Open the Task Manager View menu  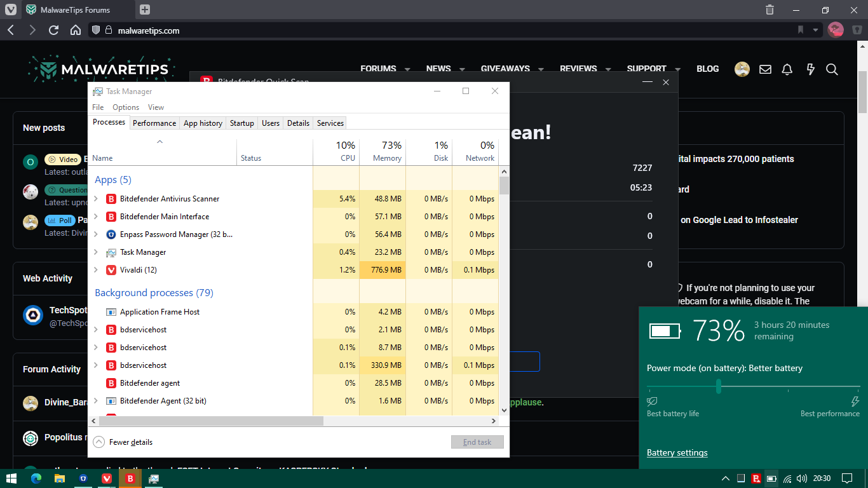tap(156, 107)
